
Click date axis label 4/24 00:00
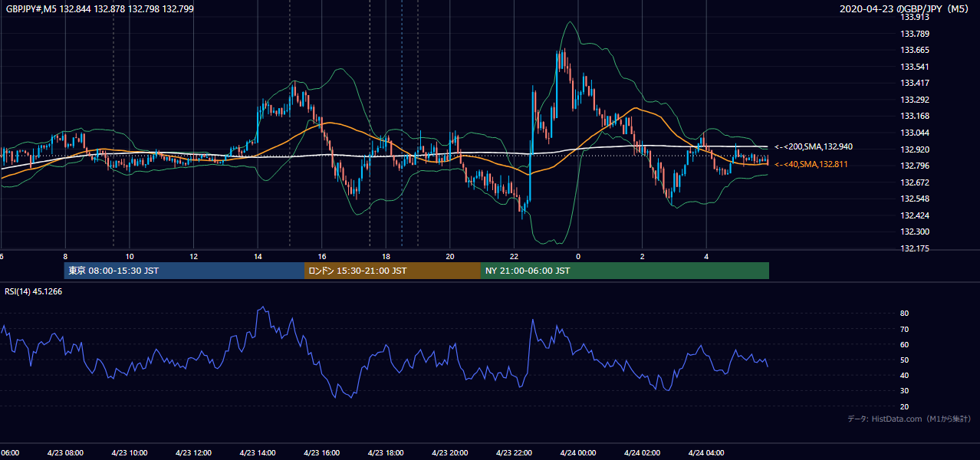point(577,453)
